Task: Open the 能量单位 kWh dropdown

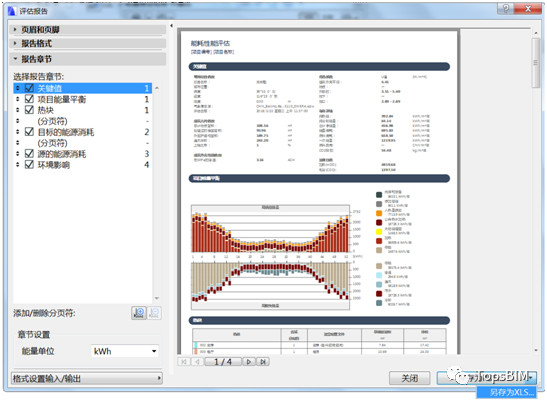Action: [x=125, y=351]
